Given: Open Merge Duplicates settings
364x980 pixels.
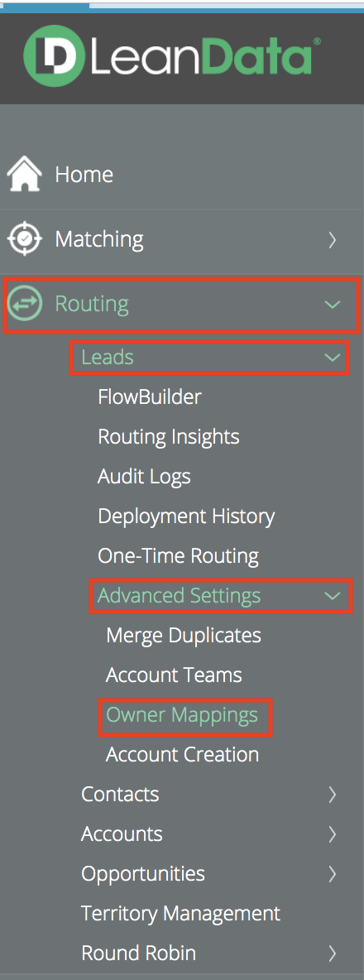Looking at the screenshot, I should click(184, 636).
